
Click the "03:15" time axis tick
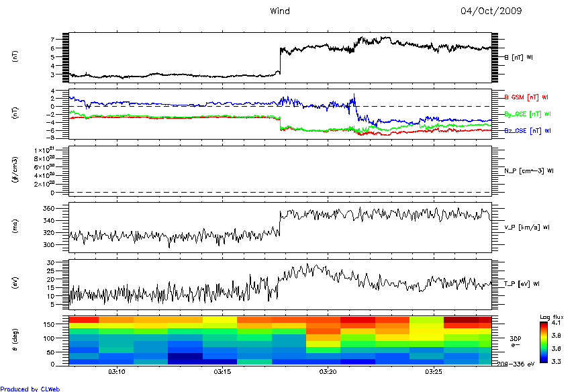(x=222, y=372)
